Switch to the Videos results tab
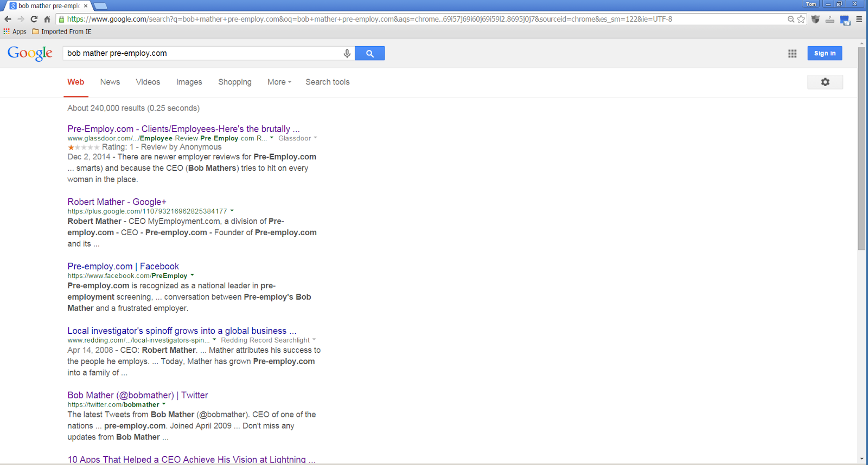The height and width of the screenshot is (465, 868). pos(148,82)
